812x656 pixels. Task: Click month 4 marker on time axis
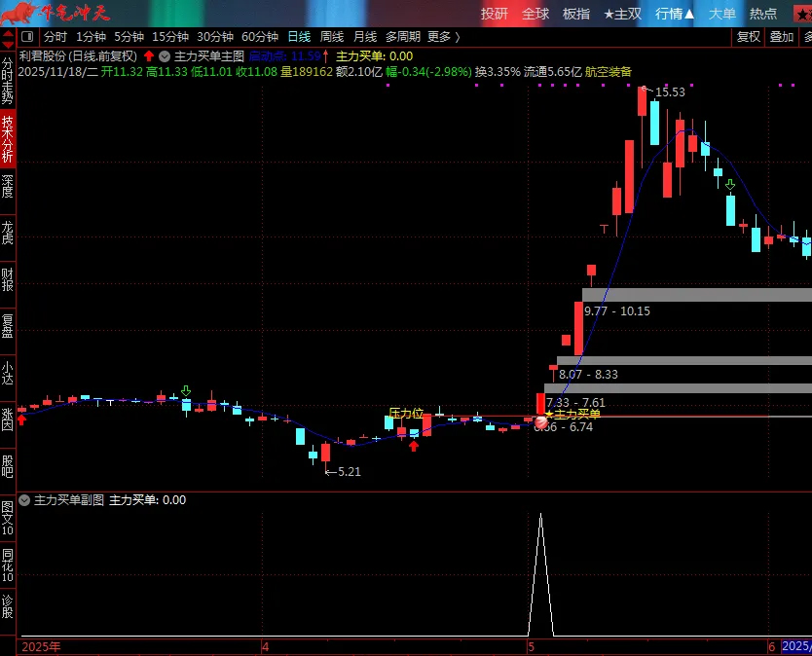(266, 646)
